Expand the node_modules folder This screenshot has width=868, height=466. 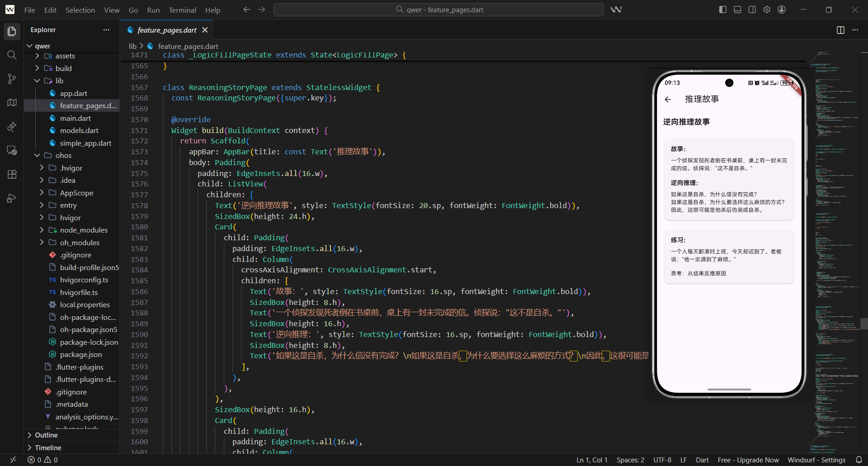tap(71, 230)
